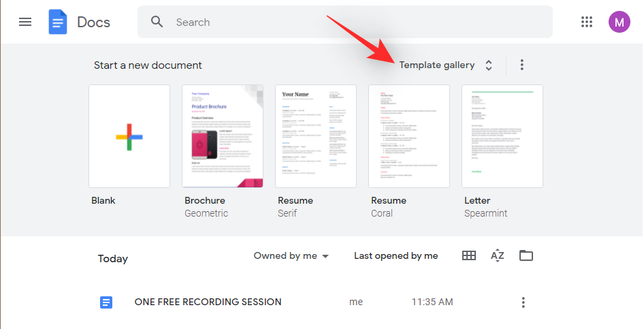Open the Google apps grid
The width and height of the screenshot is (644, 329).
point(587,22)
